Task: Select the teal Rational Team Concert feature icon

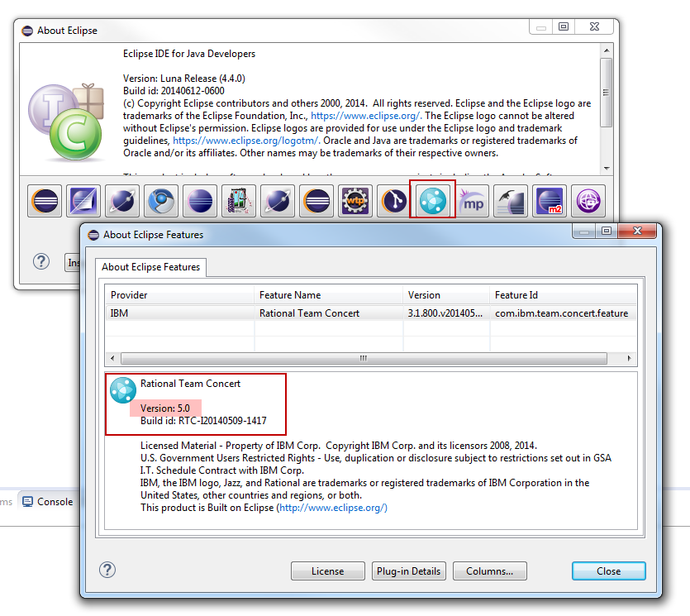Action: point(432,200)
